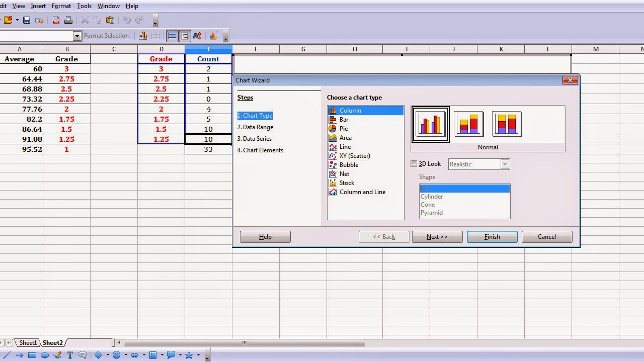Select the Stacked column chart thumbnail

[468, 123]
